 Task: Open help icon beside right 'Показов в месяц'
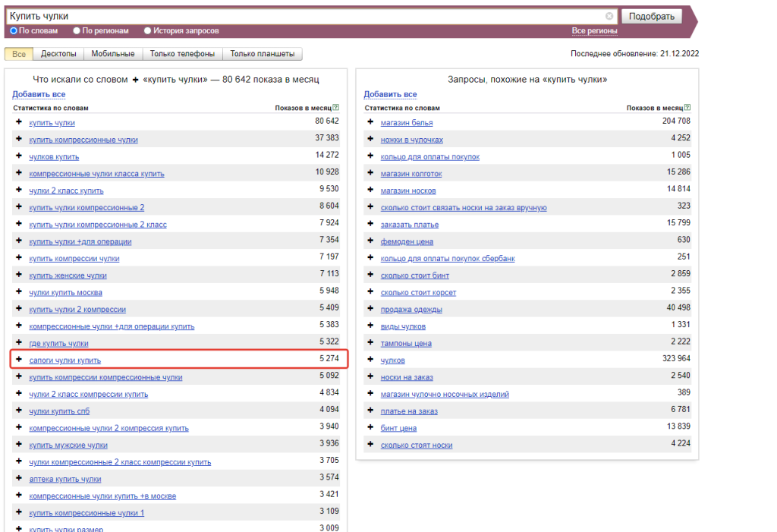687,108
